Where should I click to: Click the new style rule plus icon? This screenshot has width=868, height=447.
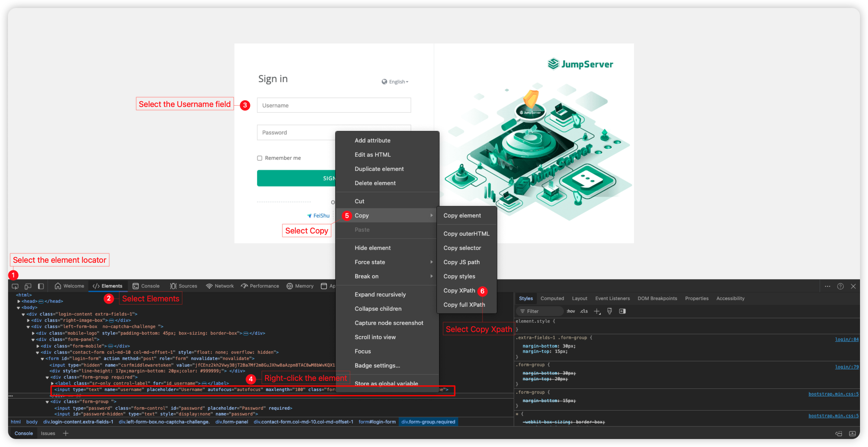597,311
